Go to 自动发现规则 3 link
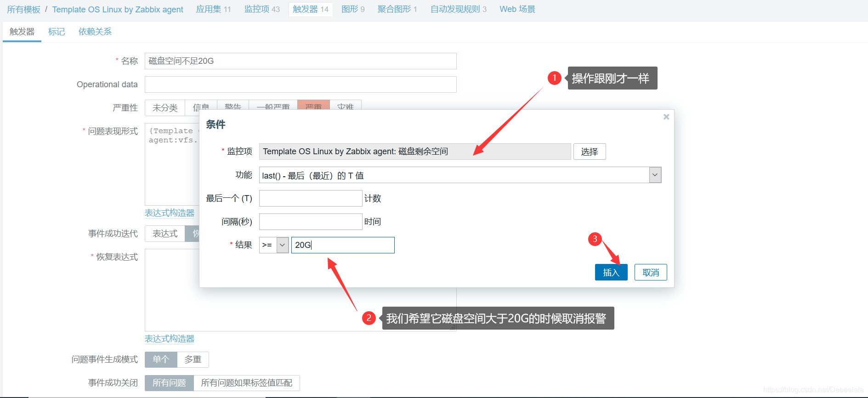 pyautogui.click(x=458, y=9)
